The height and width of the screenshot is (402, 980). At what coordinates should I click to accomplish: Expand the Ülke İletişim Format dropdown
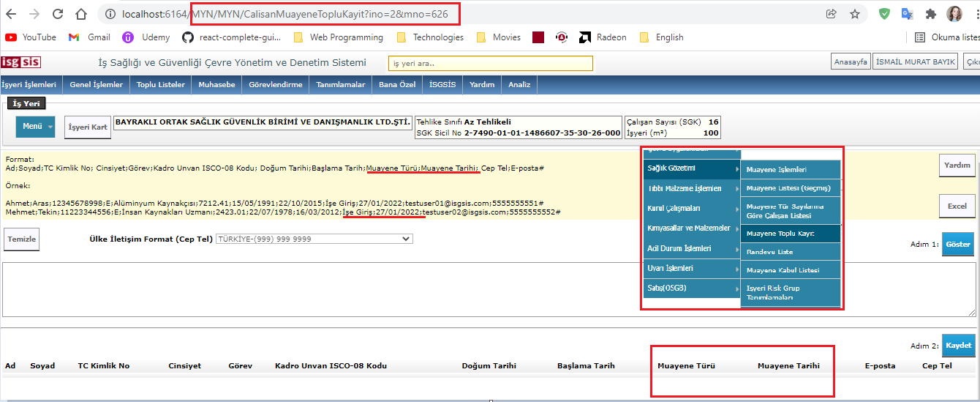[x=314, y=239]
